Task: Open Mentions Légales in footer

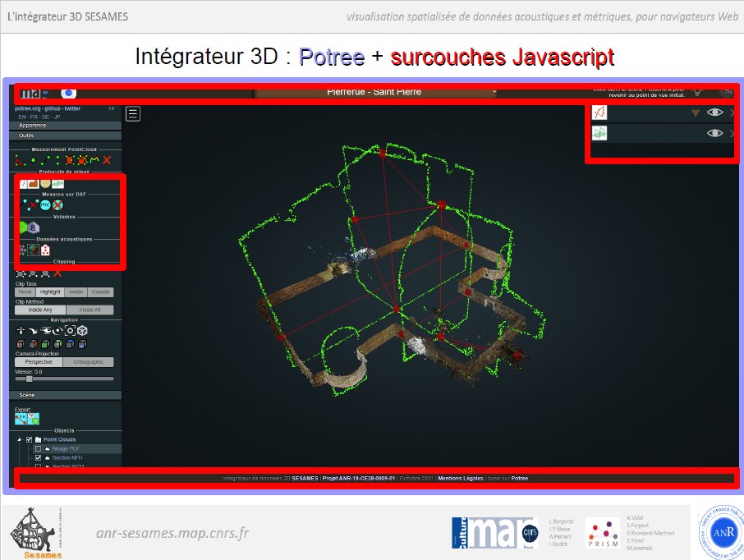Action: tap(460, 479)
